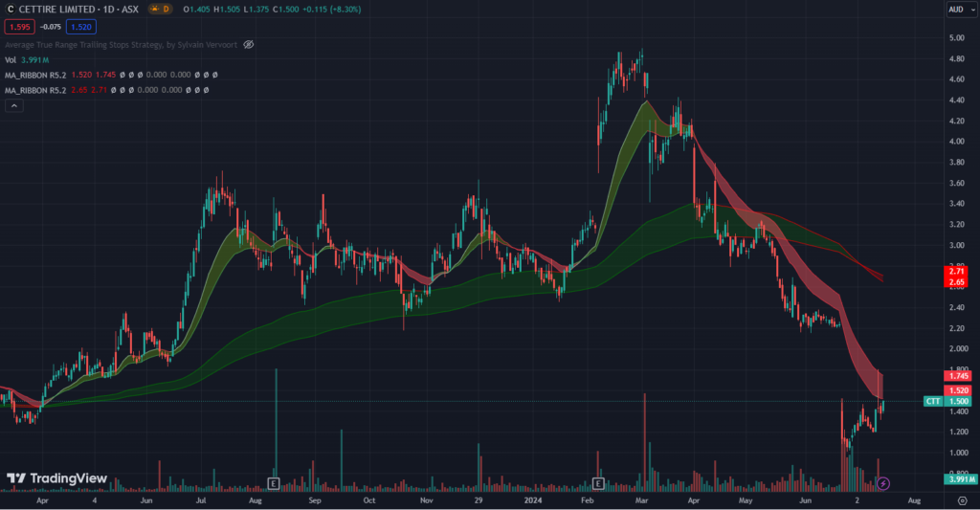This screenshot has width=980, height=510.
Task: Click the Cettire symbol logo icon
Action: click(10, 9)
